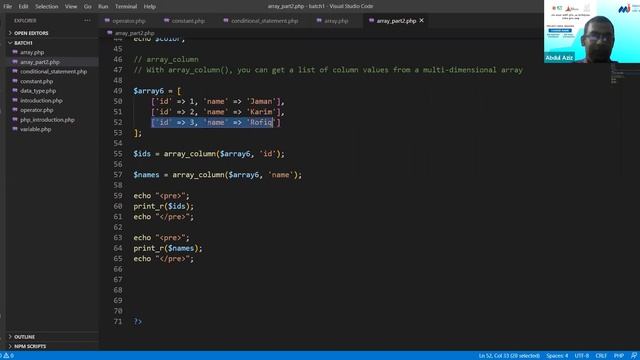
Task: Open conditional_statement.php in the explorer
Action: [x=53, y=71]
